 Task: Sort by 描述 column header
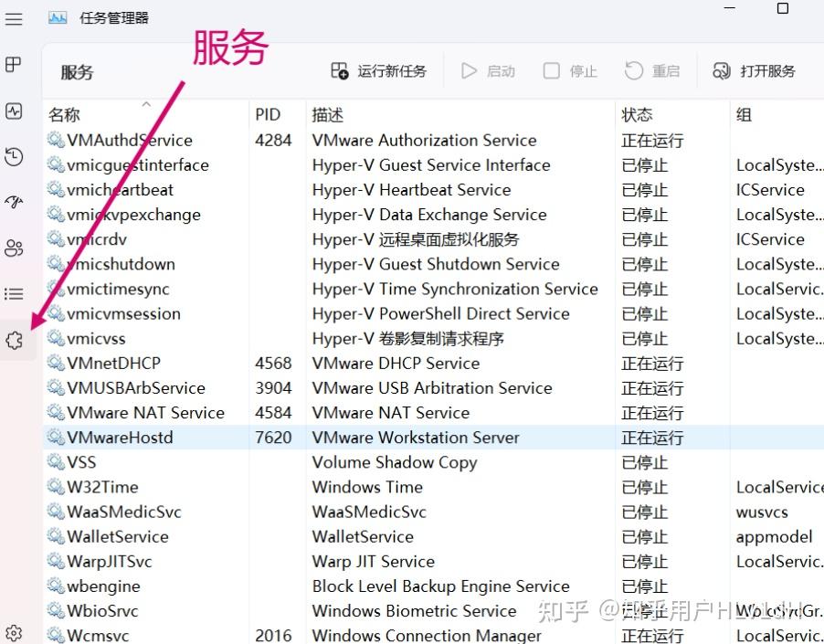point(327,114)
